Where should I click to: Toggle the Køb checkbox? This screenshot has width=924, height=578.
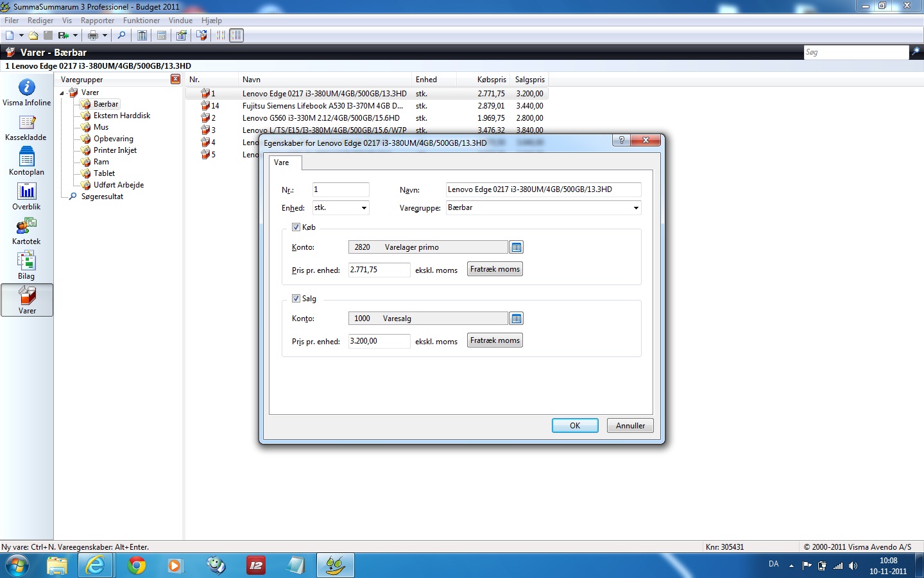point(296,227)
